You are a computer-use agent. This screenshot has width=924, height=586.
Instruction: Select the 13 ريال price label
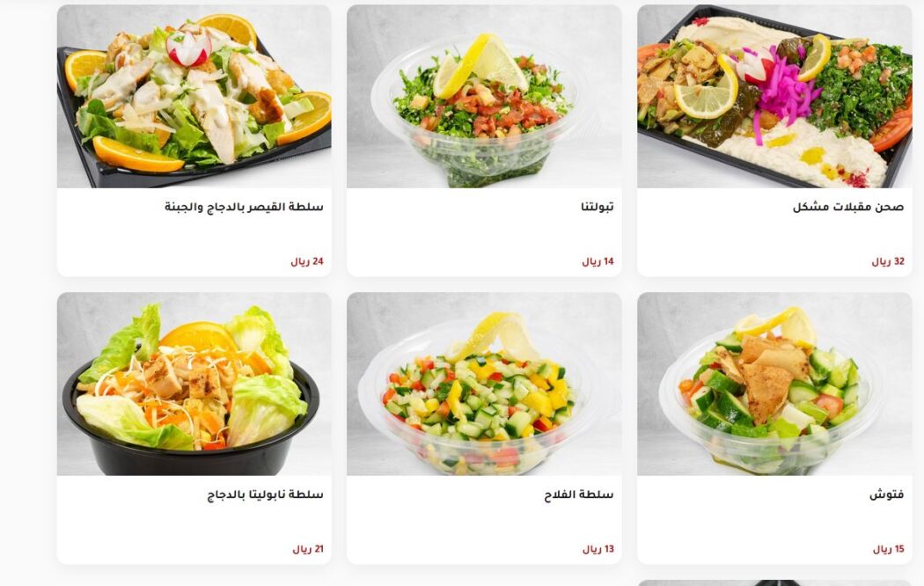coord(598,549)
